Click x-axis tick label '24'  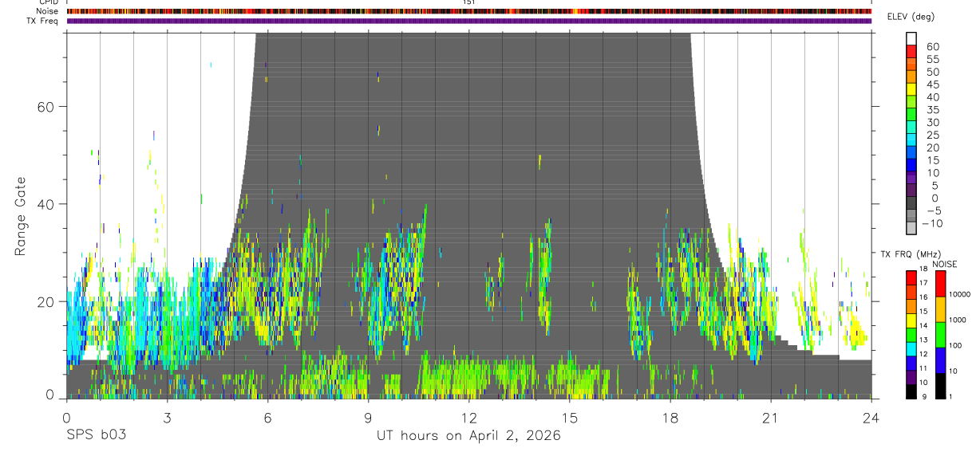coord(871,418)
